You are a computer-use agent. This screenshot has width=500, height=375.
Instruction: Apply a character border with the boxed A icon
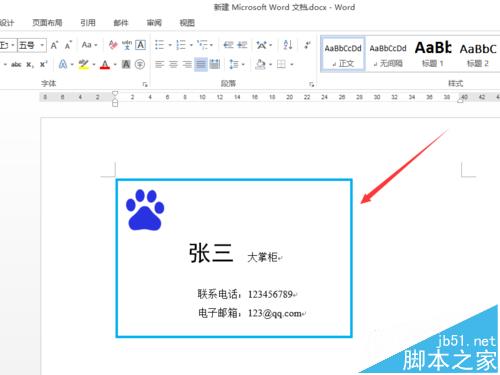point(141,45)
